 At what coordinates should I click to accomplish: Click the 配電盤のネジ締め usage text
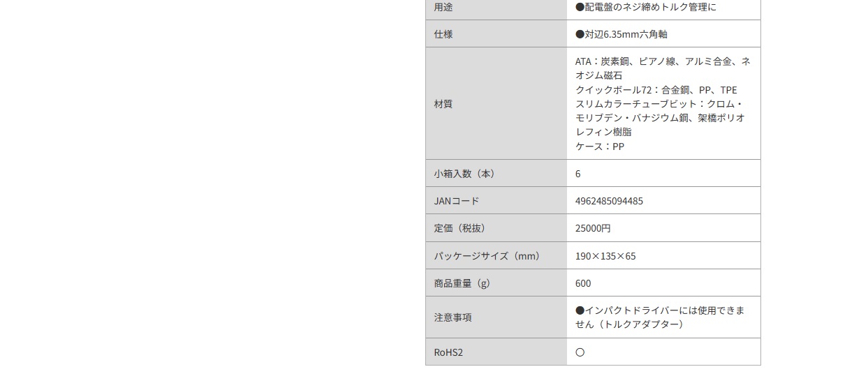point(646,7)
